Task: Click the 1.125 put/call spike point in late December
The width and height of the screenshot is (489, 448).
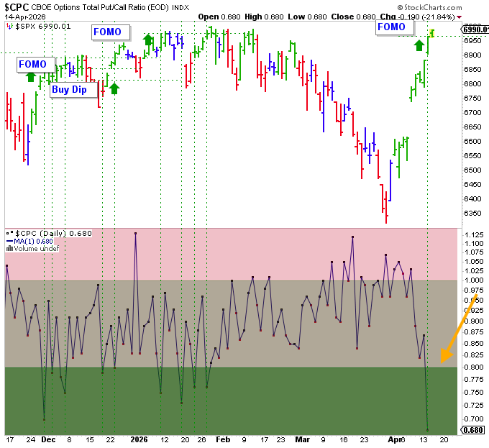Action: click(135, 233)
